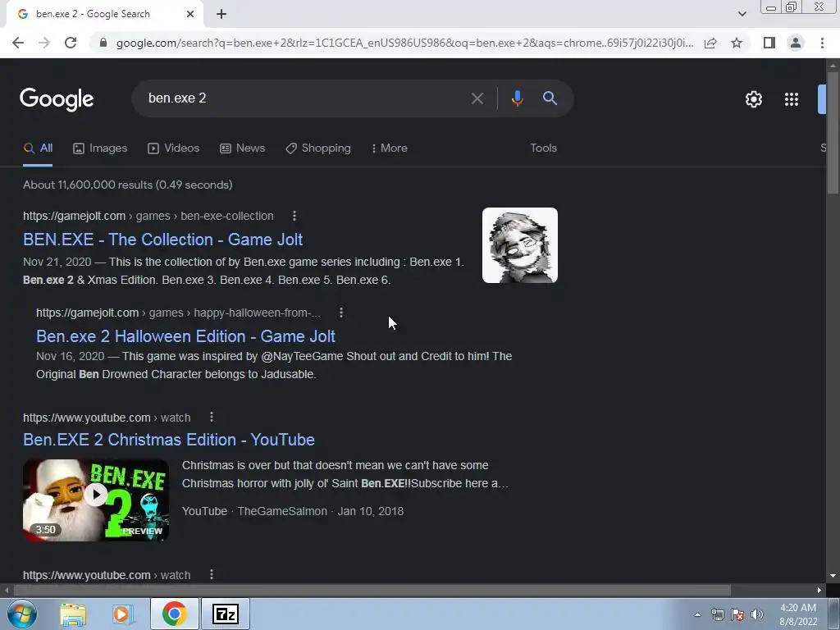Screen dimensions: 840x630
Task: Open Ben.exe 2 Halloween Edition link
Action: coord(185,336)
